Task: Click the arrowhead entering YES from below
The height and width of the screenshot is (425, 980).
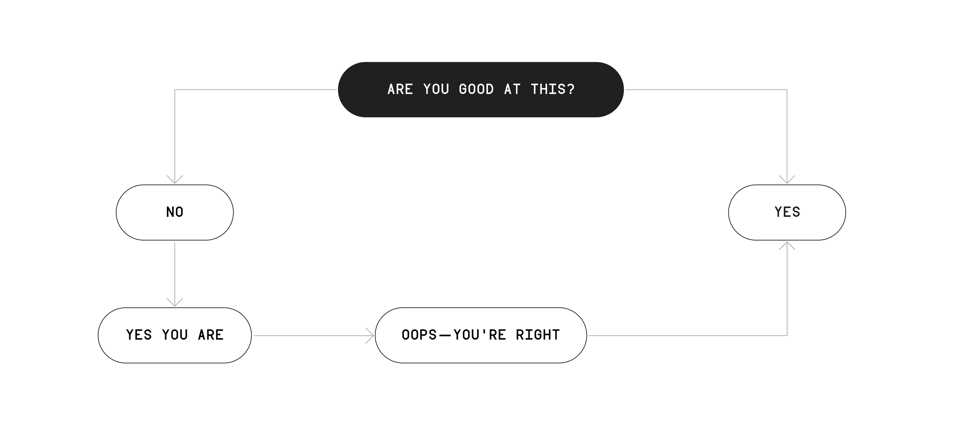Action: (787, 246)
